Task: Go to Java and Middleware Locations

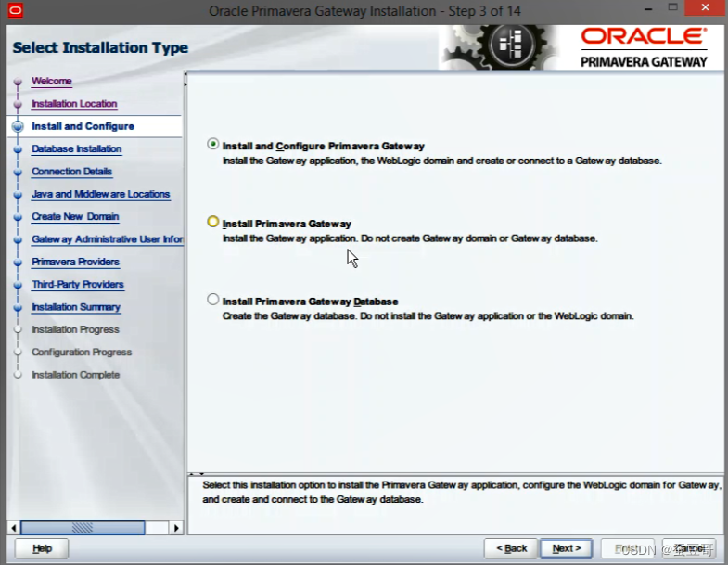Action: pos(101,194)
